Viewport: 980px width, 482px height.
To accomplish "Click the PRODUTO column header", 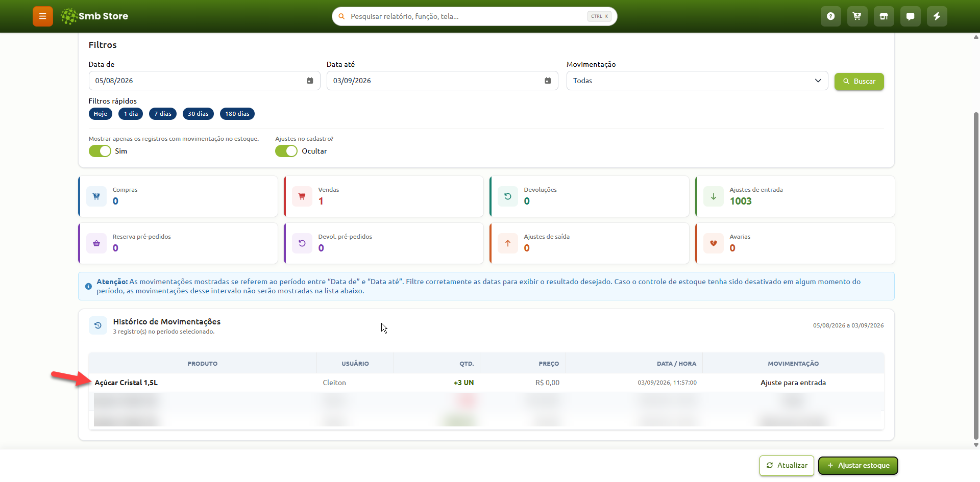I will pyautogui.click(x=203, y=364).
